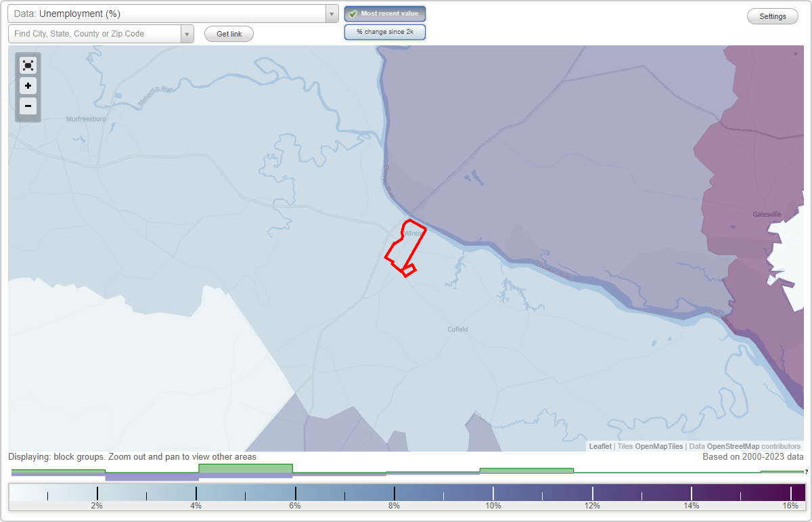Click the tall green histogram bar near 4-6%

(246, 469)
